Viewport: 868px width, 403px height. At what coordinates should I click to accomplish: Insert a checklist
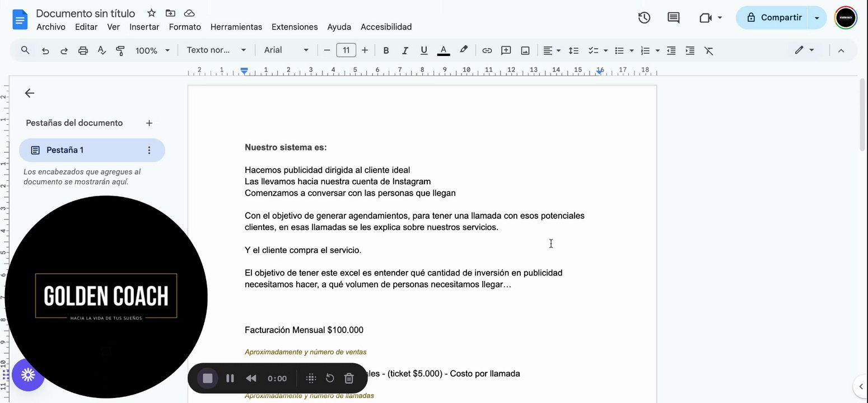tap(593, 50)
